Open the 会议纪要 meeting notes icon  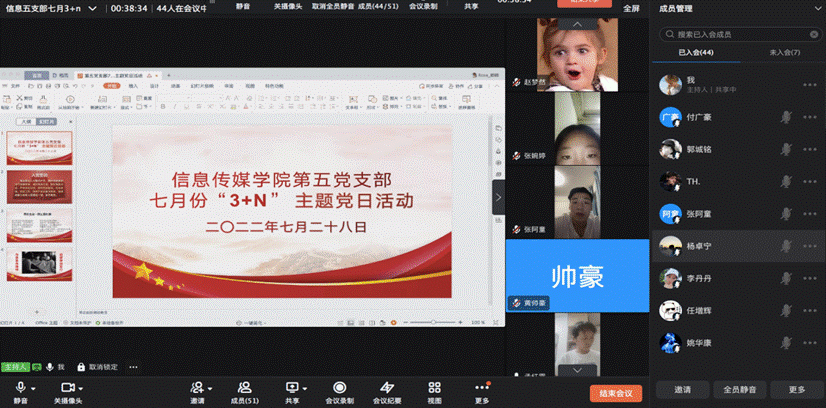pos(387,387)
